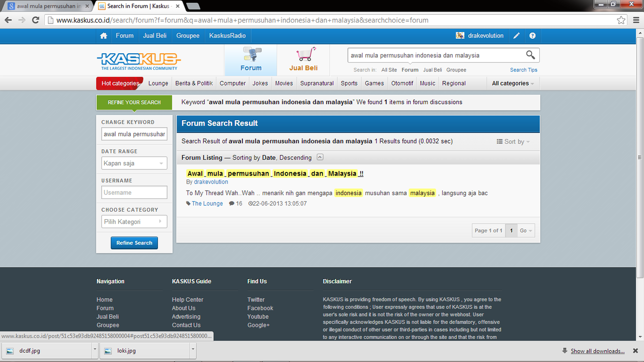Click the drakevolution username in top bar

(x=486, y=36)
